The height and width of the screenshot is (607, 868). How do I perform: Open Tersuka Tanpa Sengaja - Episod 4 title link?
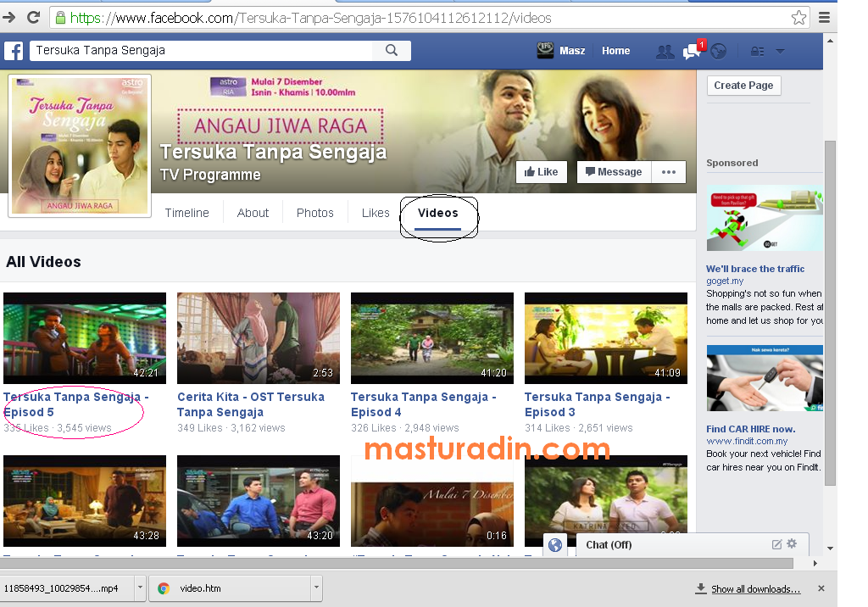point(424,404)
